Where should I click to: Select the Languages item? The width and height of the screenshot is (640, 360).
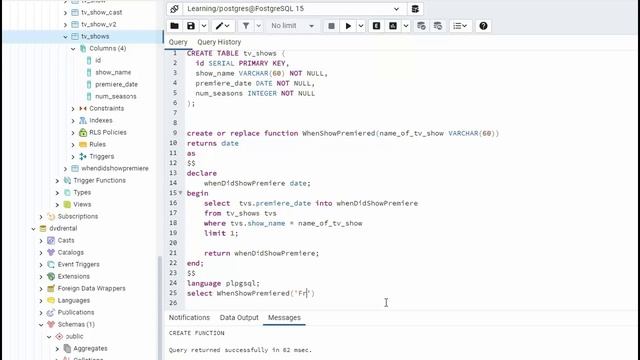(73, 300)
